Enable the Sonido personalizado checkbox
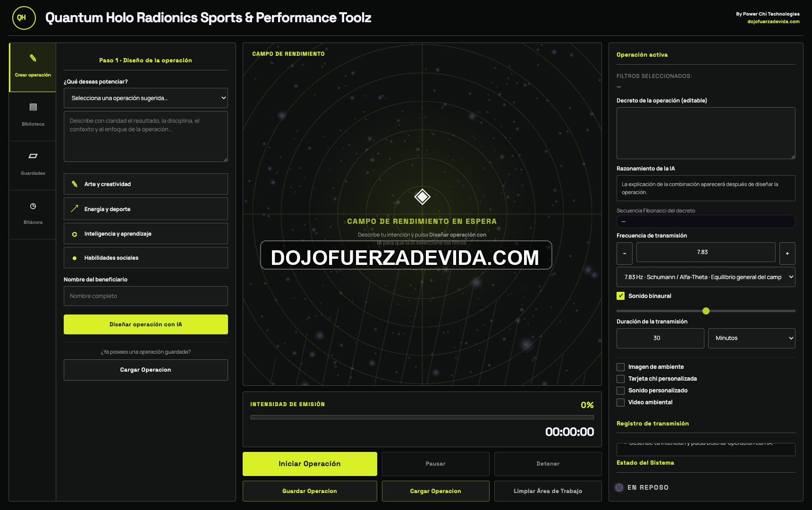The height and width of the screenshot is (510, 812). tap(621, 391)
